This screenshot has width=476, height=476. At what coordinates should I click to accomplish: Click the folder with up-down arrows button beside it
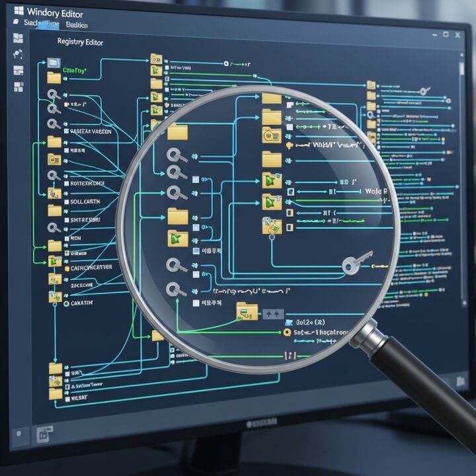(x=247, y=311)
